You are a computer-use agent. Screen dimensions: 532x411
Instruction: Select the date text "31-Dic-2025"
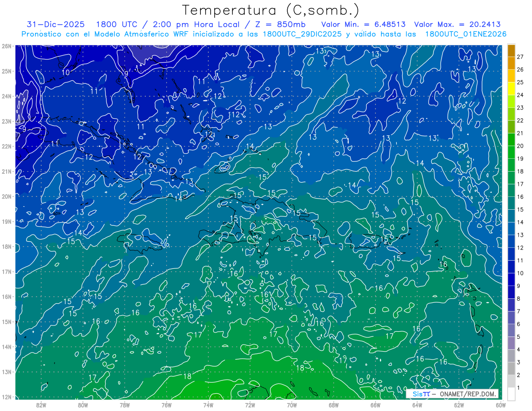coord(56,24)
